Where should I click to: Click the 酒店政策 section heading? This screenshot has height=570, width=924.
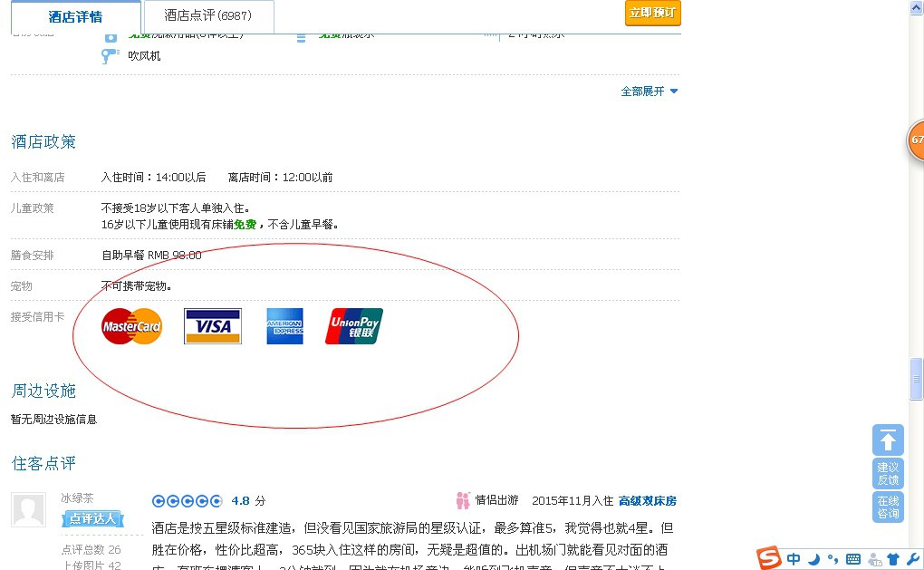tap(43, 141)
